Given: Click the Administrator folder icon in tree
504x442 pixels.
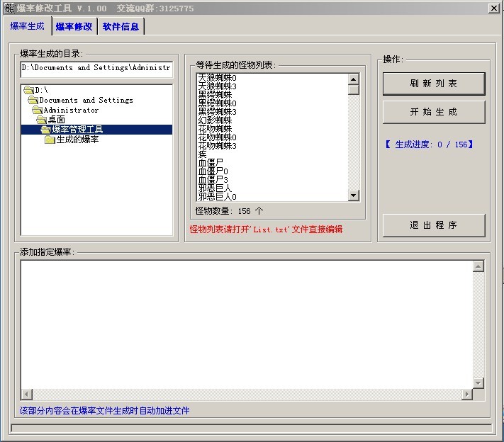Looking at the screenshot, I should coord(38,110).
